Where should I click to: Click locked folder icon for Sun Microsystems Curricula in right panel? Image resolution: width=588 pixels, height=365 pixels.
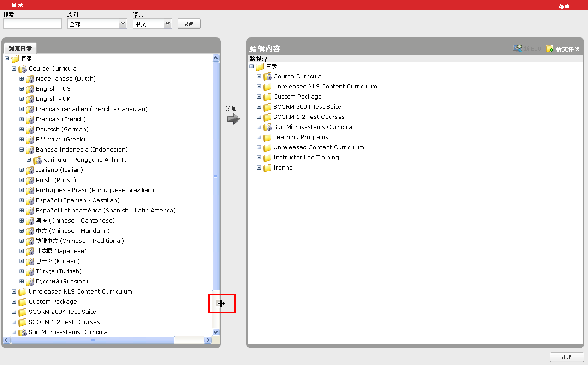point(267,127)
